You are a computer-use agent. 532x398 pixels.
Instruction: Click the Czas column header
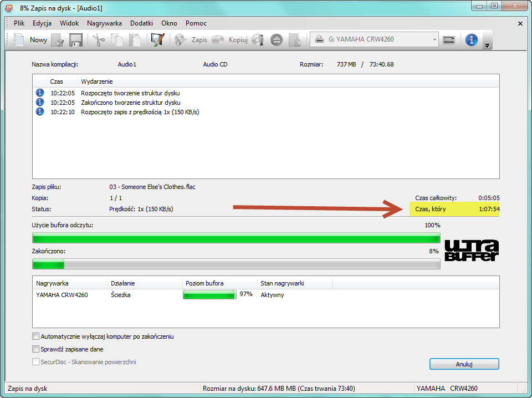coord(62,81)
